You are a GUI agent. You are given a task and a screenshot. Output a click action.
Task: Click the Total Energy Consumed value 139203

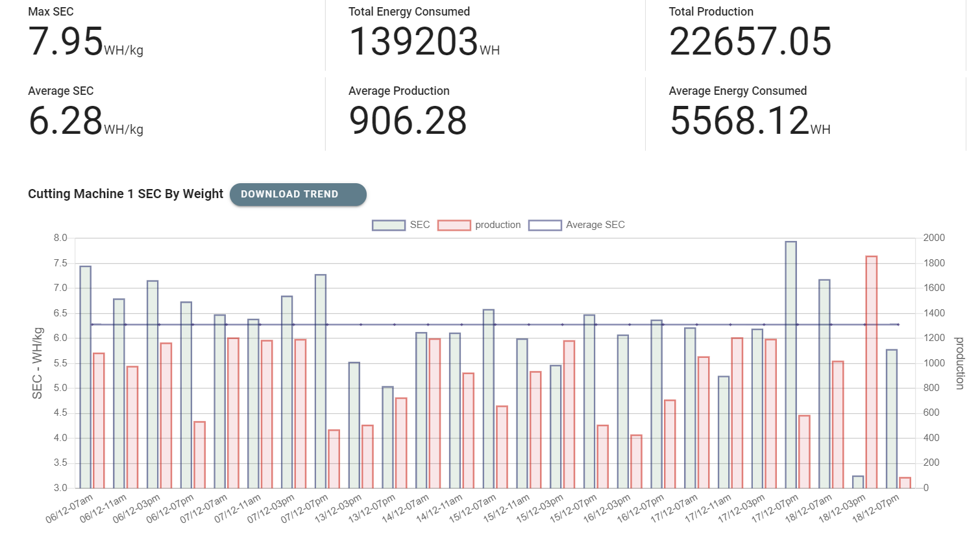413,42
